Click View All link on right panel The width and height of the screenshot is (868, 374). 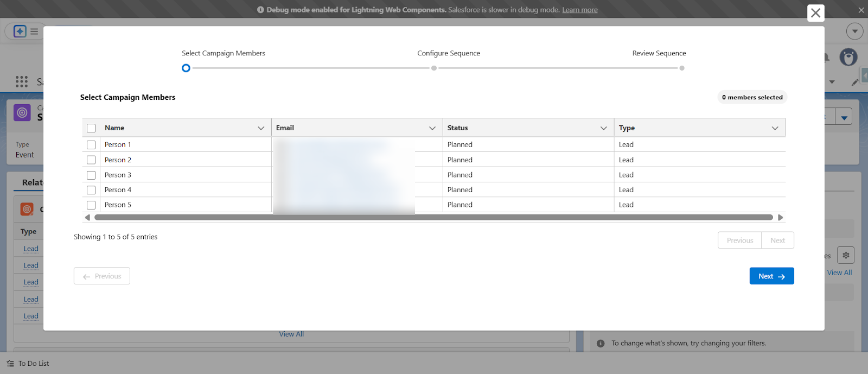point(839,272)
